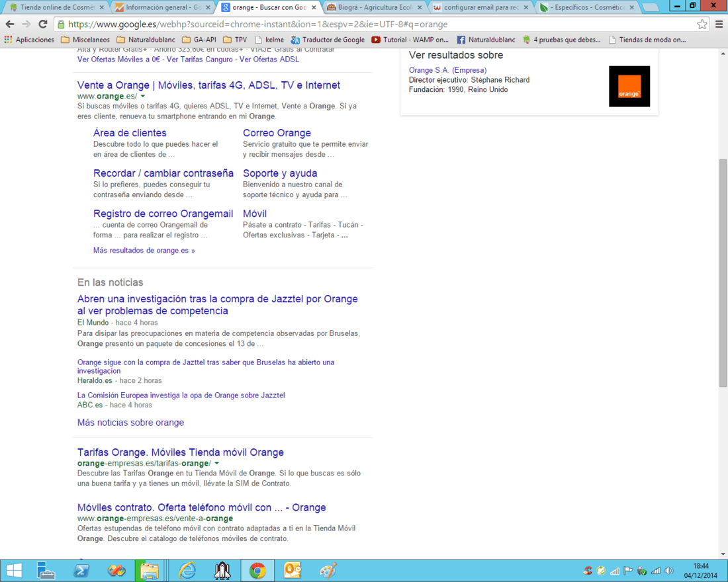Click the browser back arrow

coord(10,24)
